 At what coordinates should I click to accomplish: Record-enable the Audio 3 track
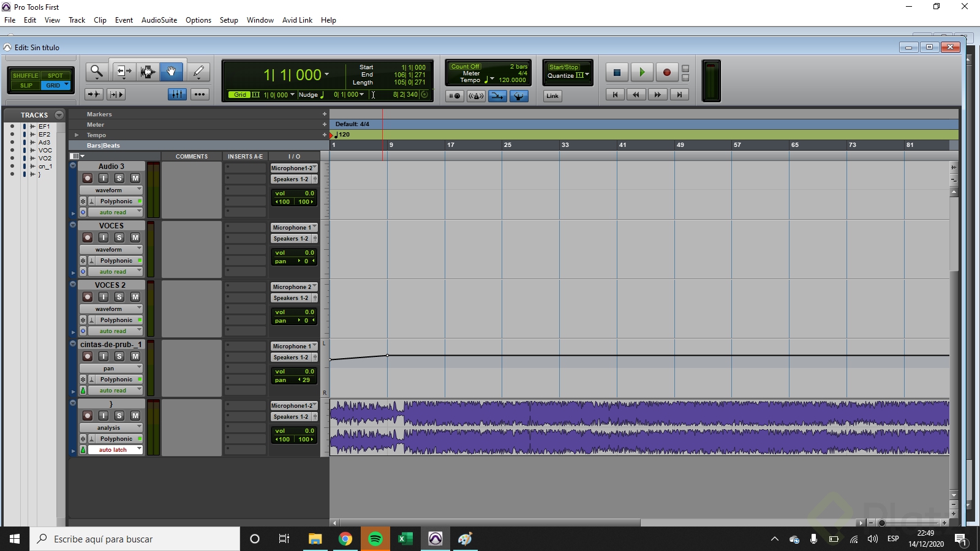(88, 178)
